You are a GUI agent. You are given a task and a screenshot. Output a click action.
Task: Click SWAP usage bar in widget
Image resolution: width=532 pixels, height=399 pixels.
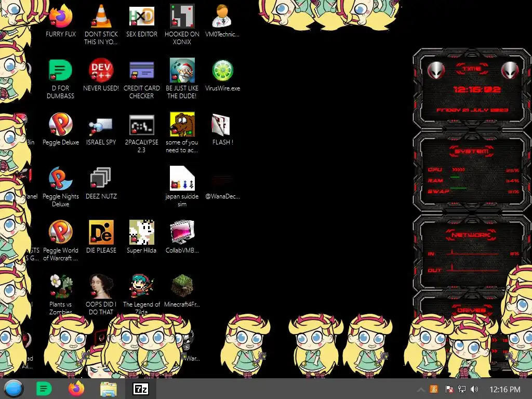coord(458,188)
